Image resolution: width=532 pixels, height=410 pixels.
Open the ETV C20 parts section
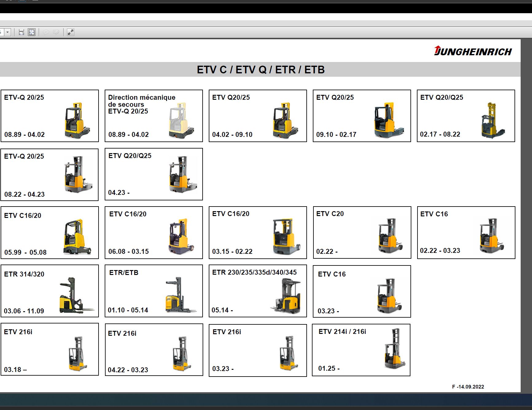pyautogui.click(x=362, y=232)
